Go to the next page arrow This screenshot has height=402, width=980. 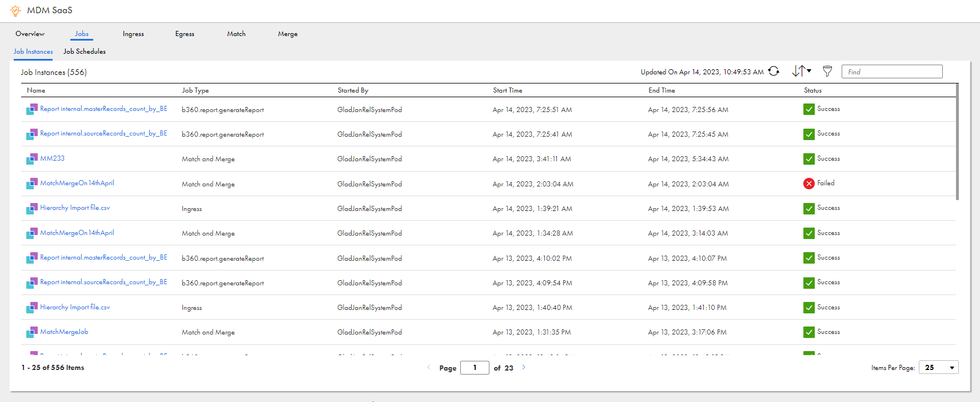click(523, 367)
